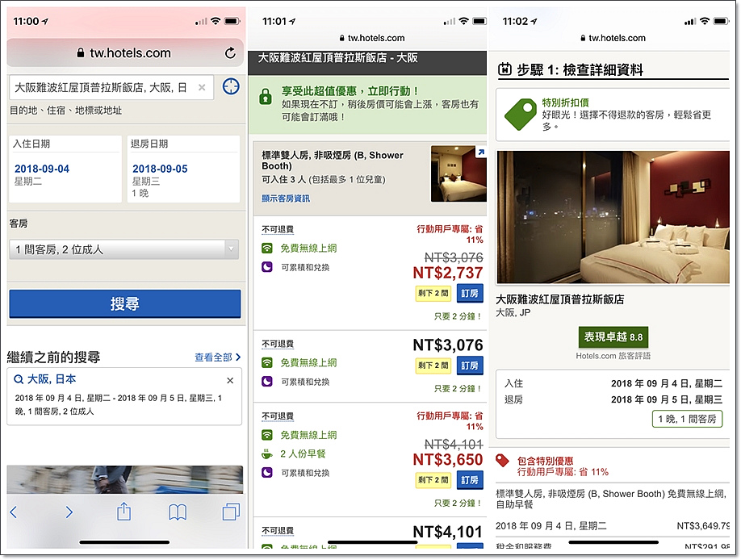The width and height of the screenshot is (741, 560).
Task: Tap wifi icon in NT$2,737 offer
Action: click(x=267, y=248)
